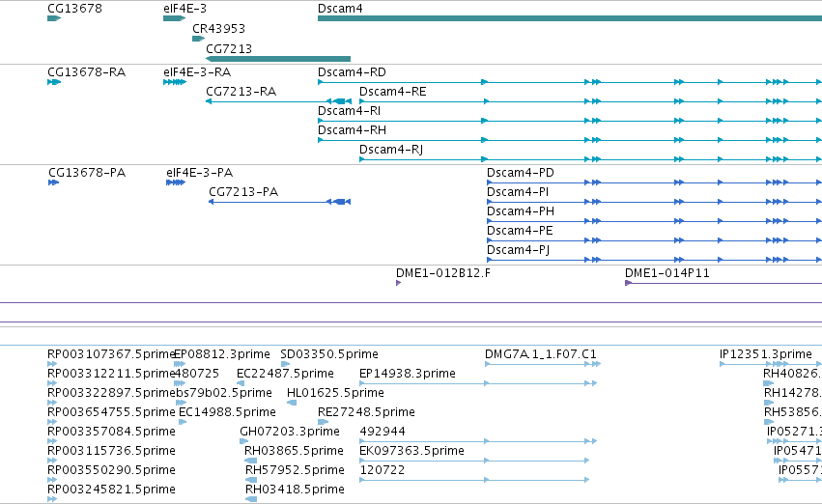Select the CG13678 gene label

point(74,9)
